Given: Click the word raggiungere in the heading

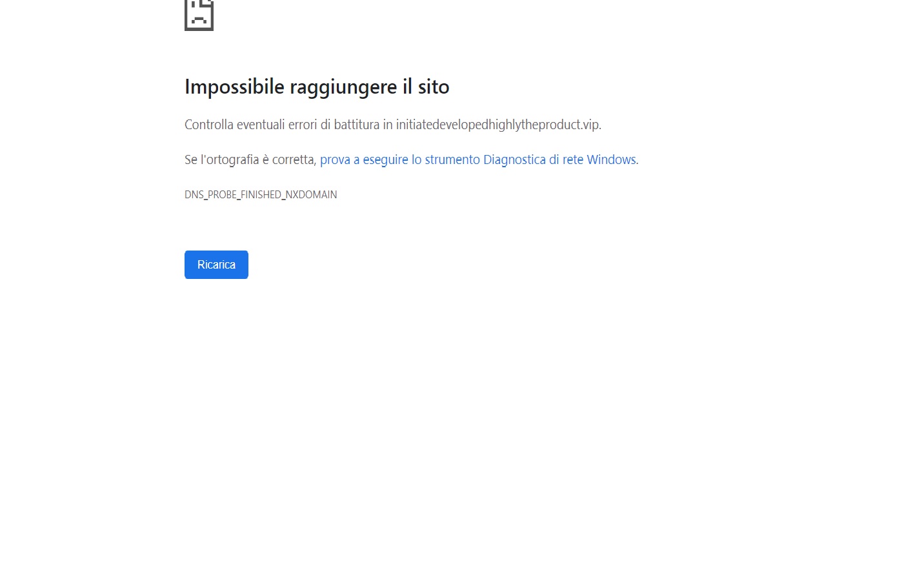Looking at the screenshot, I should click(343, 87).
